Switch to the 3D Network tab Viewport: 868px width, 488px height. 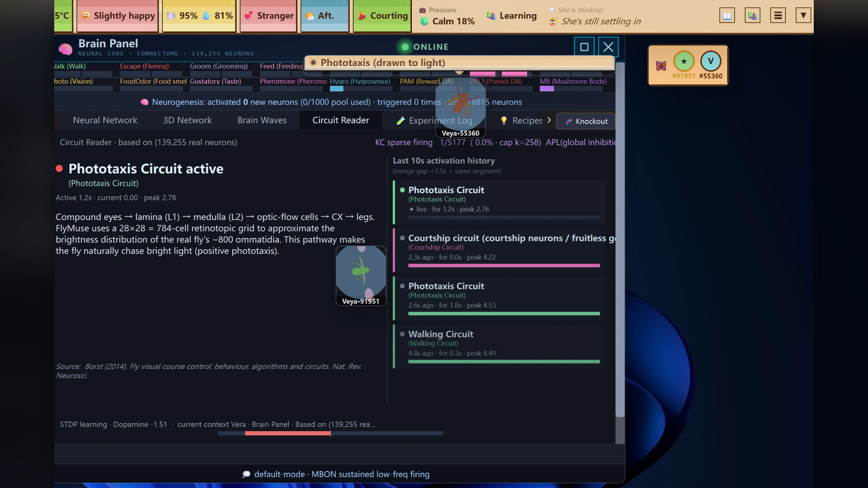tap(187, 120)
